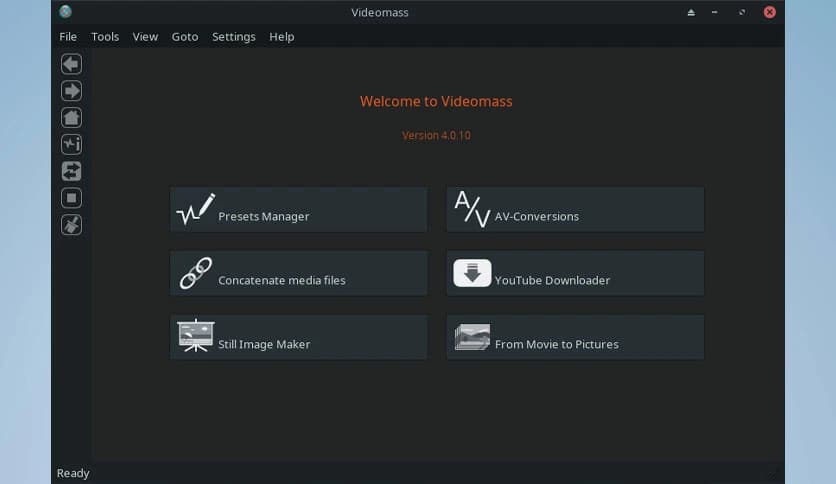Click the back arrow toolbar icon
This screenshot has width=836, height=484.
[x=71, y=64]
